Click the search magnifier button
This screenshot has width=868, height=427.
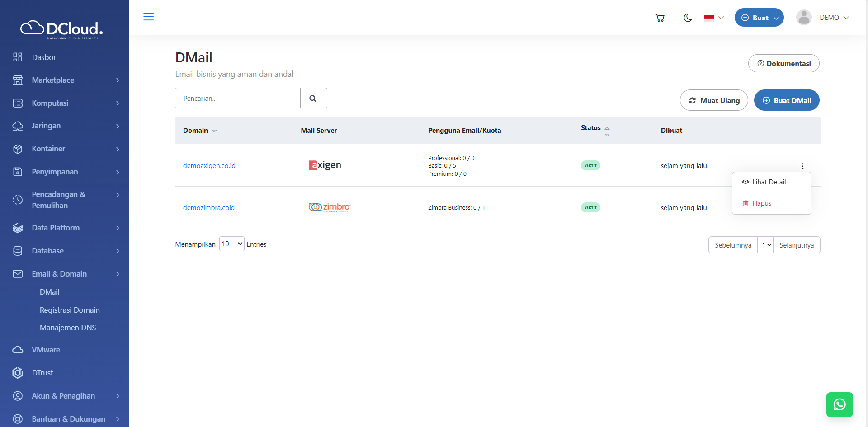click(x=313, y=99)
